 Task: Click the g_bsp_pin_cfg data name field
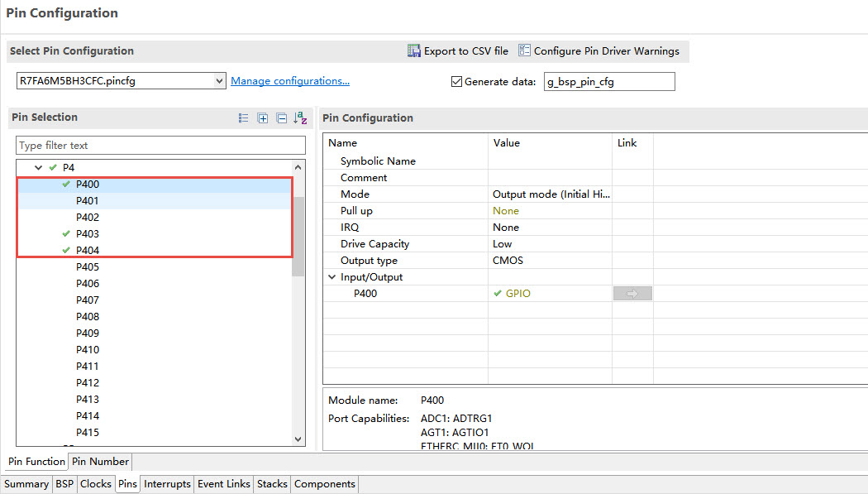point(609,81)
